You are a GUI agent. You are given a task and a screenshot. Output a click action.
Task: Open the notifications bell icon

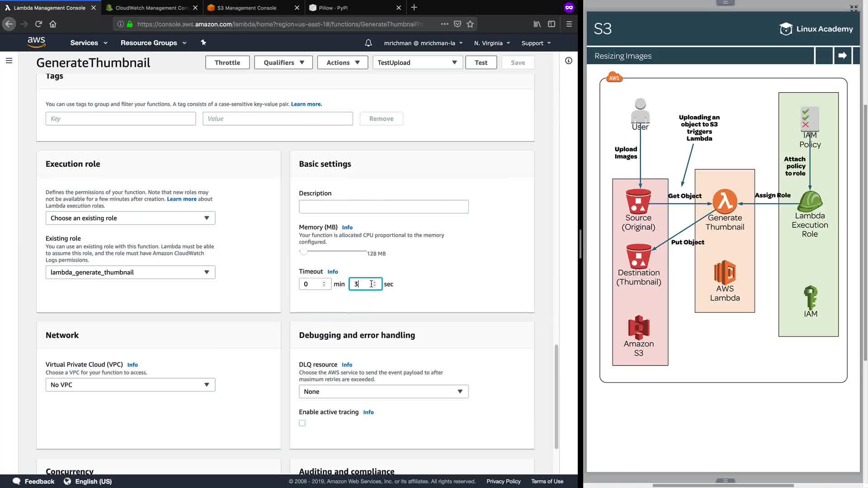(x=368, y=43)
